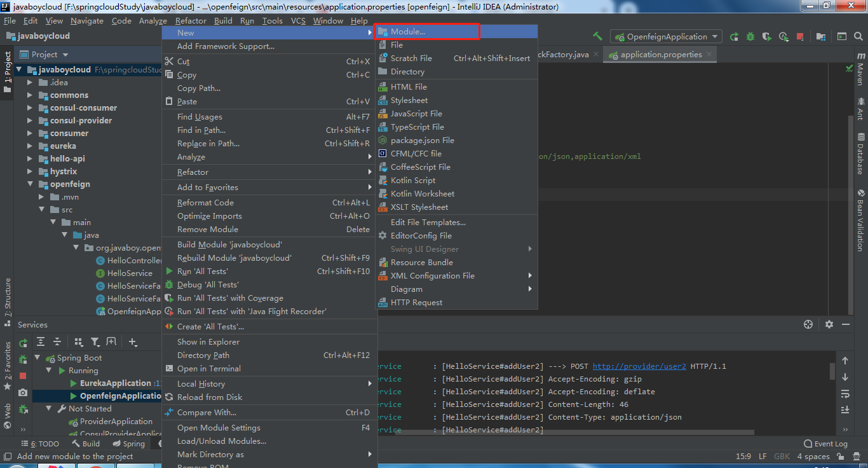This screenshot has width=868, height=468.
Task: Click the rerun icon in Services sidebar
Action: [x=23, y=343]
